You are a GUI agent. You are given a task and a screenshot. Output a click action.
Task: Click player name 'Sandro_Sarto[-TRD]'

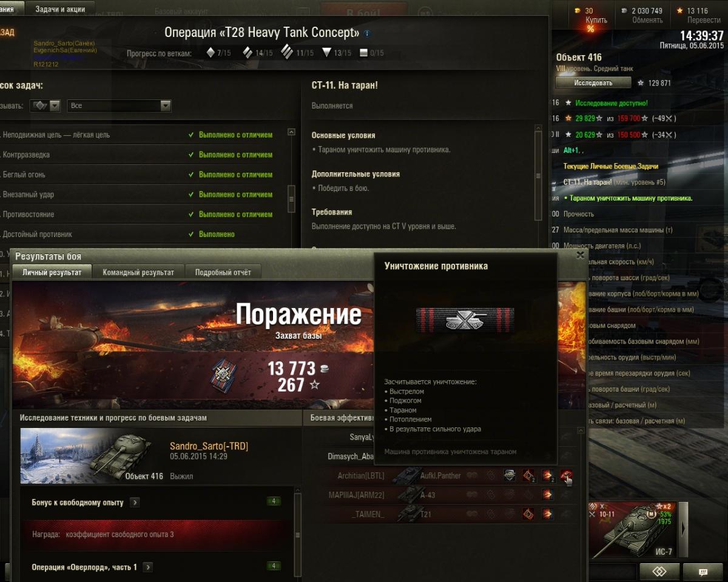click(209, 447)
